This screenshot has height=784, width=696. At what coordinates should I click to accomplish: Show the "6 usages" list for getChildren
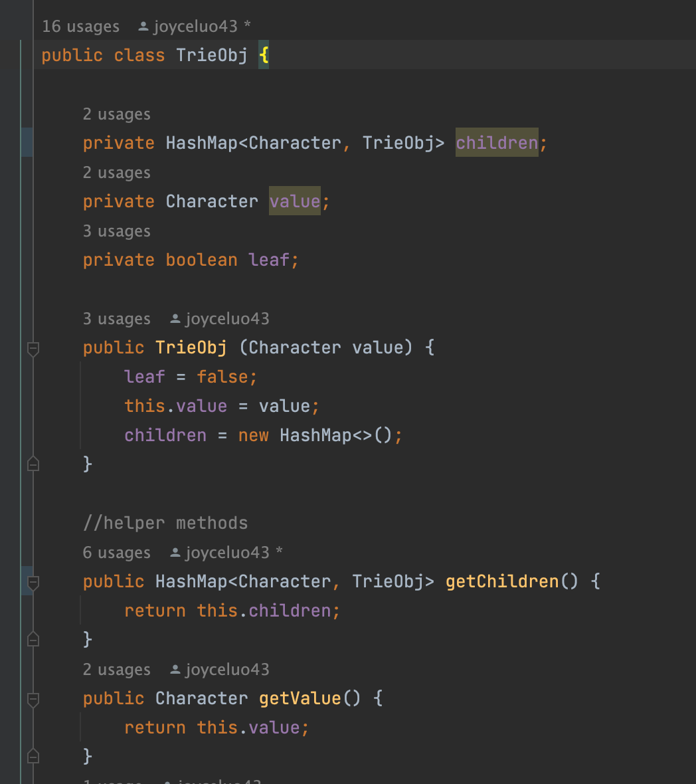(x=116, y=553)
